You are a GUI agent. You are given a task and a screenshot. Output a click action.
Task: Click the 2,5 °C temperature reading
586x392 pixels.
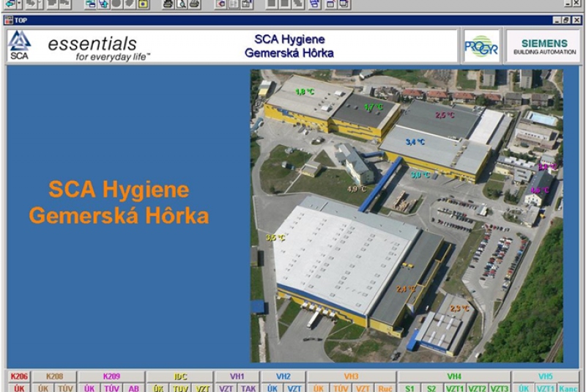(x=445, y=115)
